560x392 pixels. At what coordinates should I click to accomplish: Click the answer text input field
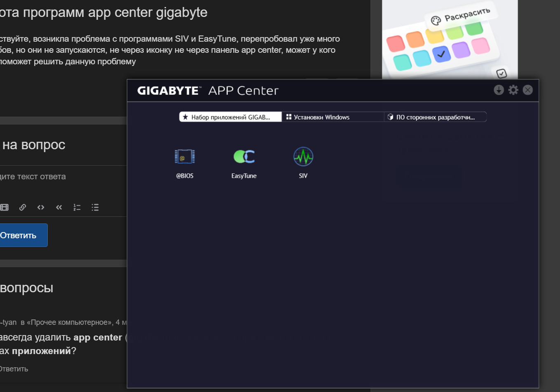63,177
